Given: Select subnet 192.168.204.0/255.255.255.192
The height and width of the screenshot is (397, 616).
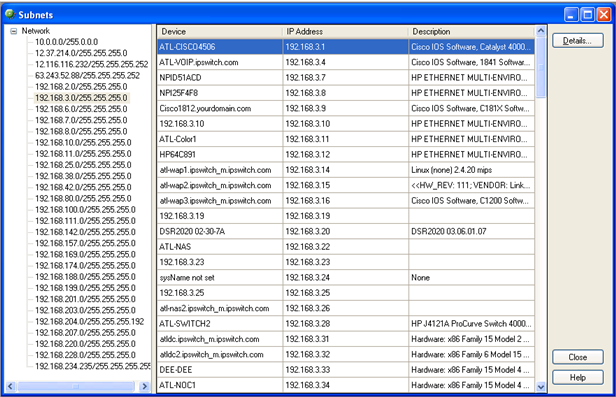Looking at the screenshot, I should pyautogui.click(x=90, y=322).
